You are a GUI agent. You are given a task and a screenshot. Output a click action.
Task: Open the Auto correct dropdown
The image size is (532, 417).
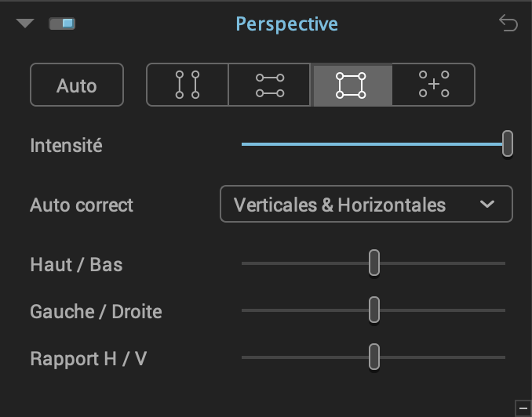coord(366,204)
